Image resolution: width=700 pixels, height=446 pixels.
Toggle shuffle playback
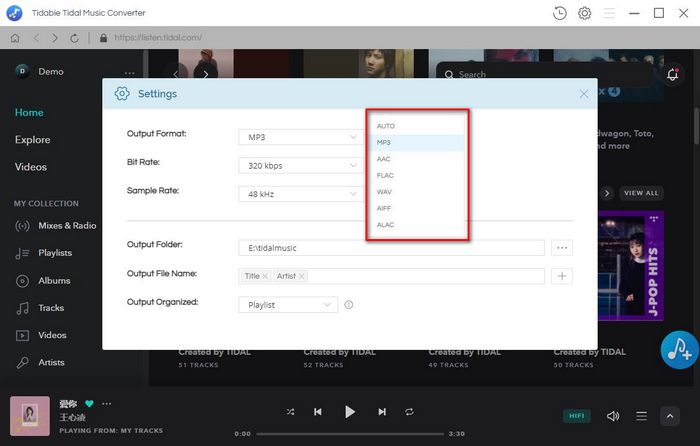click(x=290, y=412)
